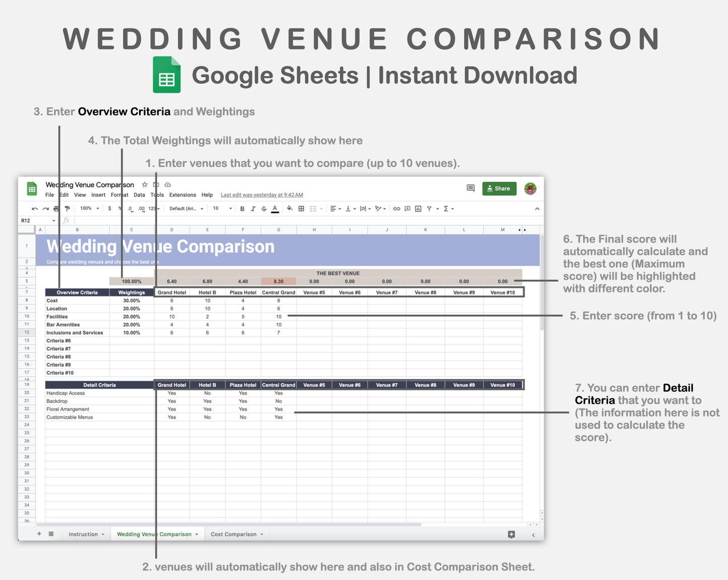Open the Fill color tool
Screen dimensions: 728x580
click(289, 208)
